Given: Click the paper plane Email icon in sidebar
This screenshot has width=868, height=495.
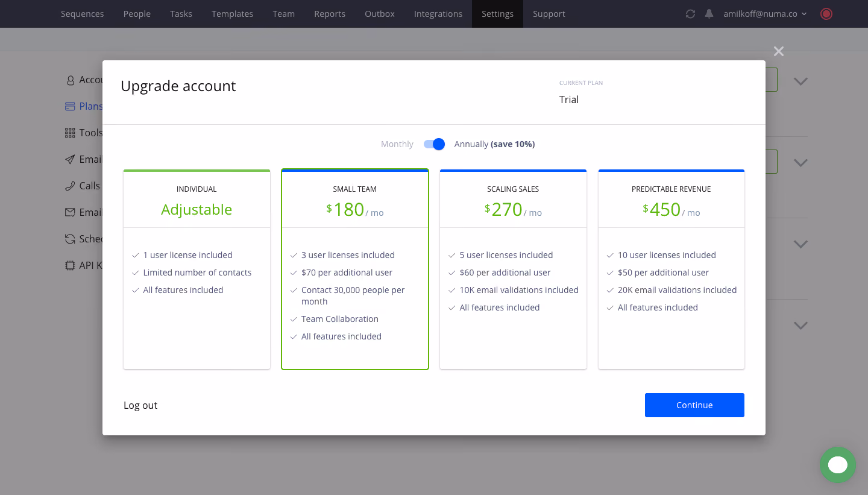Looking at the screenshot, I should 70,160.
